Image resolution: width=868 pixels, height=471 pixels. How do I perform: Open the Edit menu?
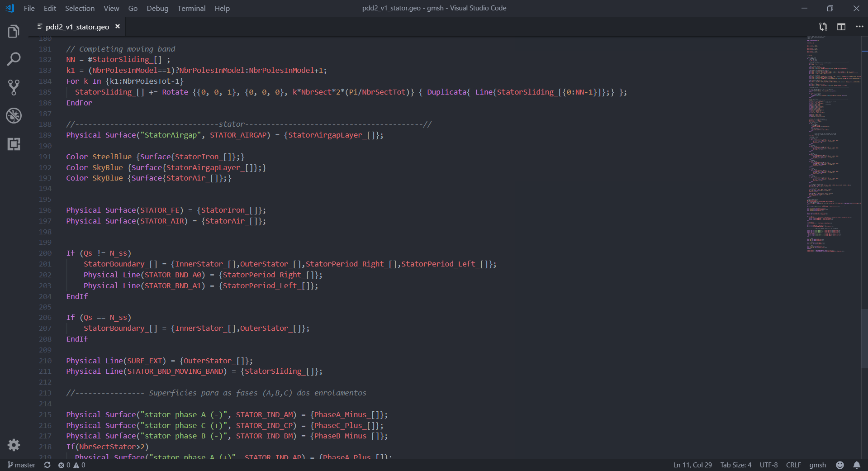(x=50, y=8)
